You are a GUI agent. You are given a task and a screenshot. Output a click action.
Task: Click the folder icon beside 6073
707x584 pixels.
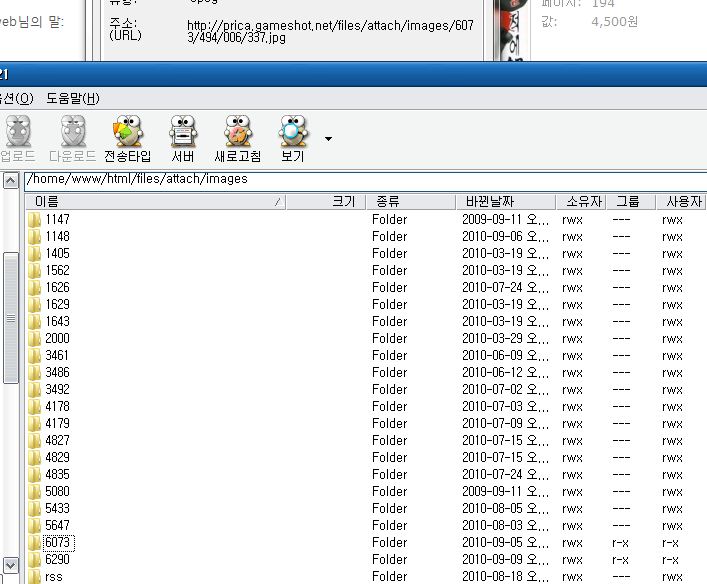[34, 542]
